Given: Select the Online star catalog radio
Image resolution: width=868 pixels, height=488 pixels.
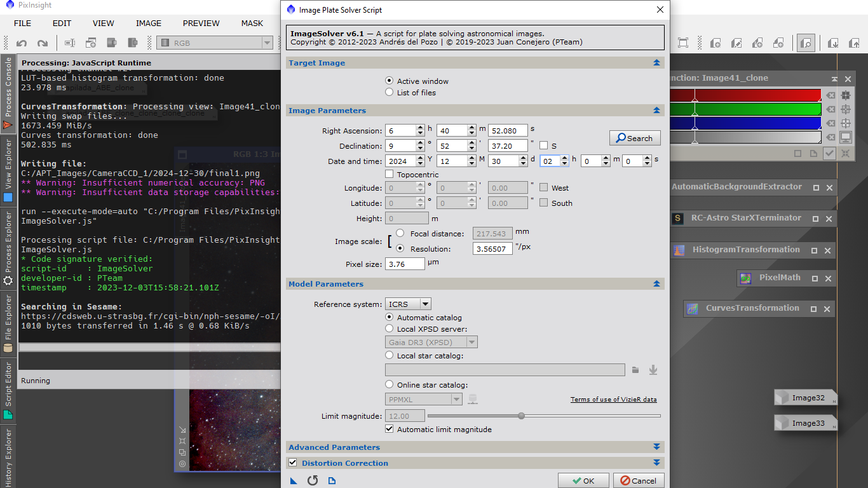Looking at the screenshot, I should pos(390,384).
